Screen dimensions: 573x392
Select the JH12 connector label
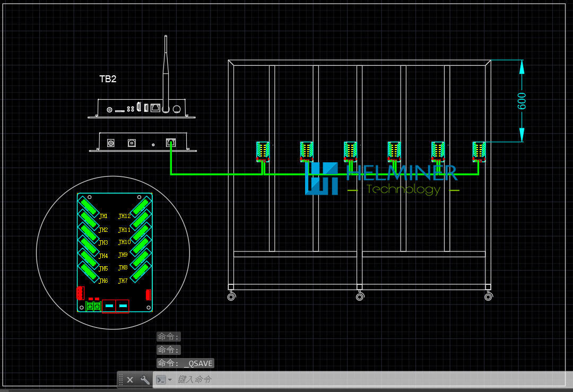tap(124, 216)
